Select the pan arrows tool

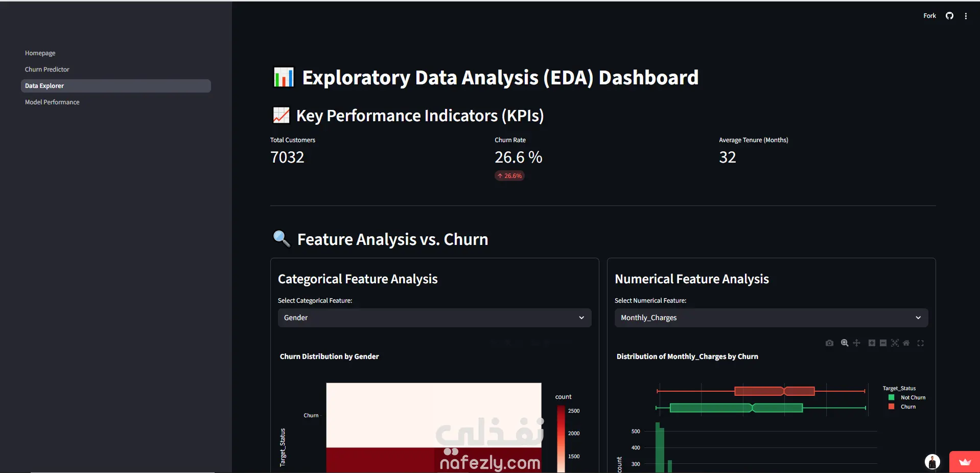(x=857, y=343)
